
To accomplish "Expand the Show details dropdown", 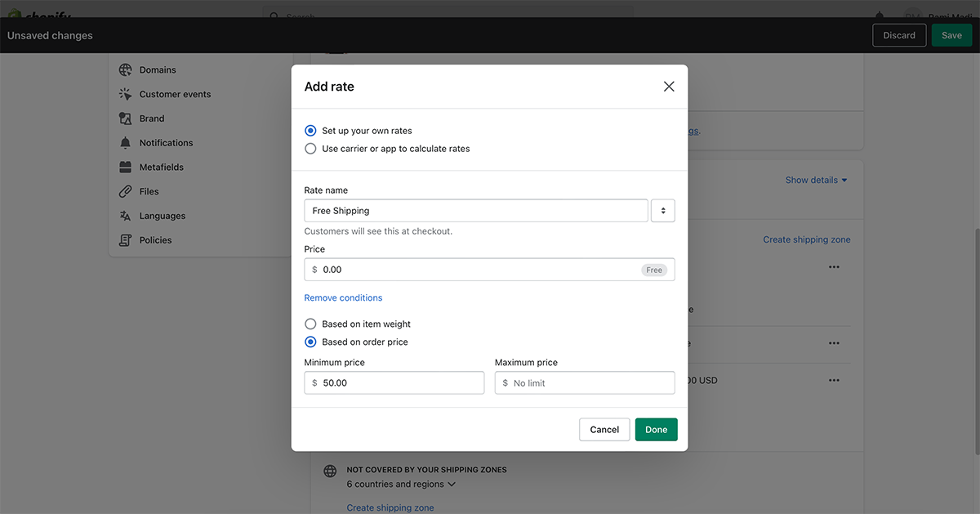I will pos(815,180).
